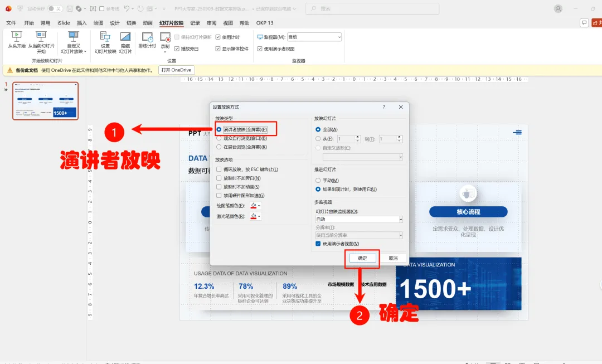Check 禁用硬件图形加速 option

pos(219,196)
